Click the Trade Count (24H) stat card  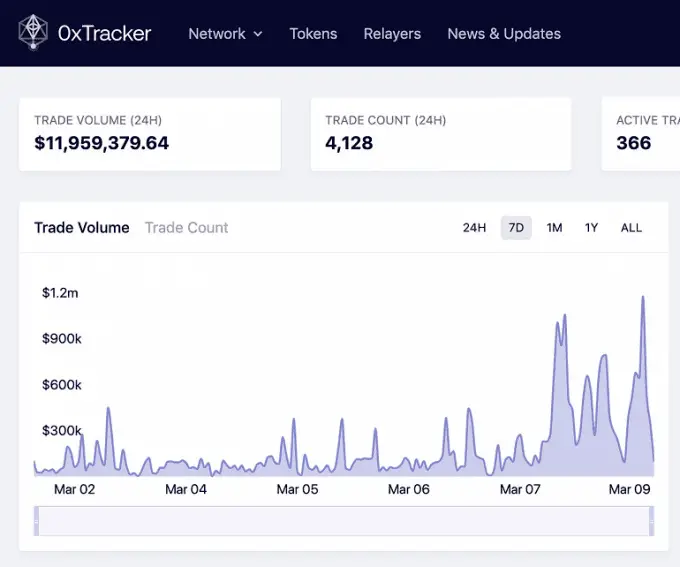point(441,134)
